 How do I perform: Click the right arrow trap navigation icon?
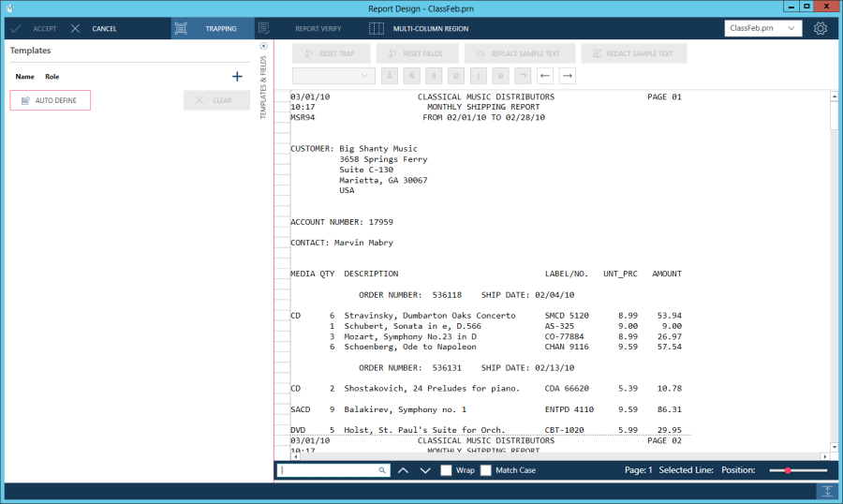pyautogui.click(x=568, y=76)
